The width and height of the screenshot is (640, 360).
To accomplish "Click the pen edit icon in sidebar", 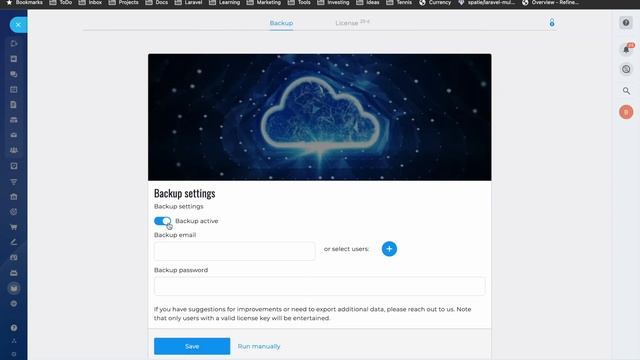I will coord(13,242).
